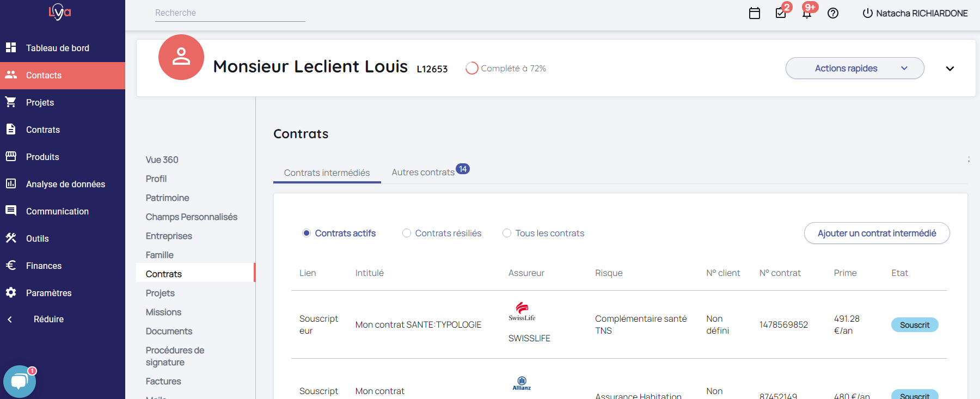Click the Souscrit badge for SWISSLIFE contract

click(x=914, y=325)
